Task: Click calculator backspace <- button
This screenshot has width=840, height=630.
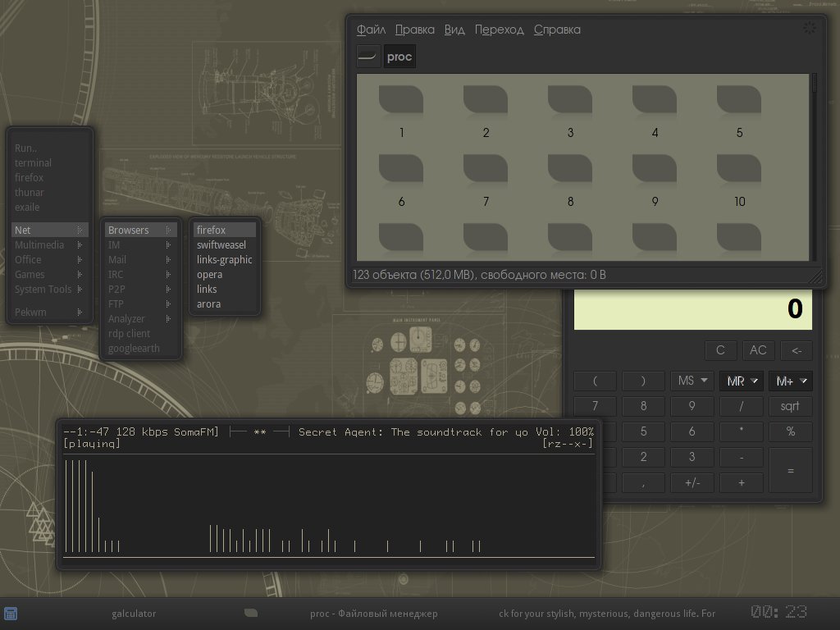Action: 797,350
